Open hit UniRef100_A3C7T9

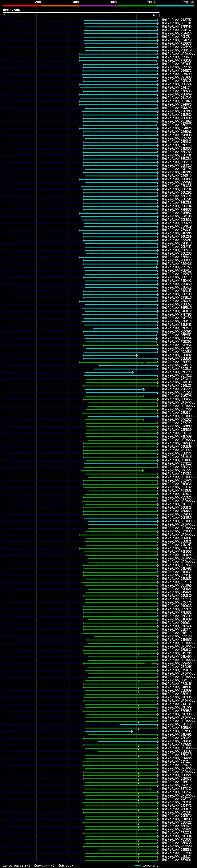(176, 125)
